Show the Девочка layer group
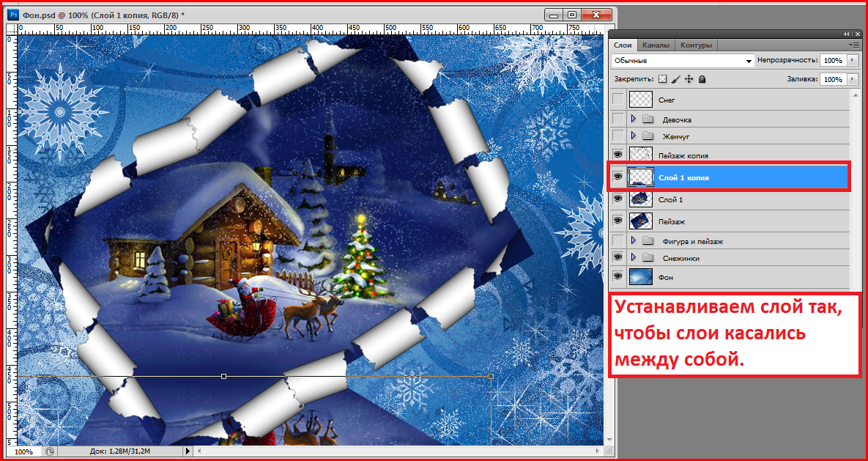868x461 pixels. [617, 119]
